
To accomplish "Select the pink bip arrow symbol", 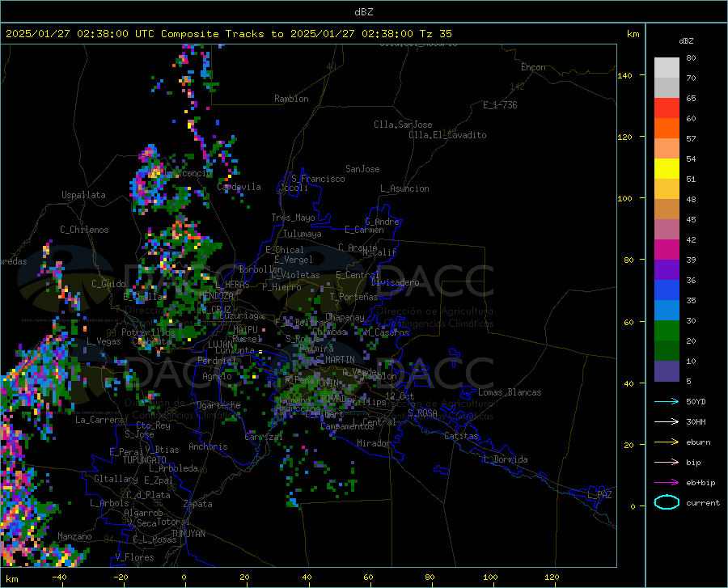I will (x=667, y=463).
